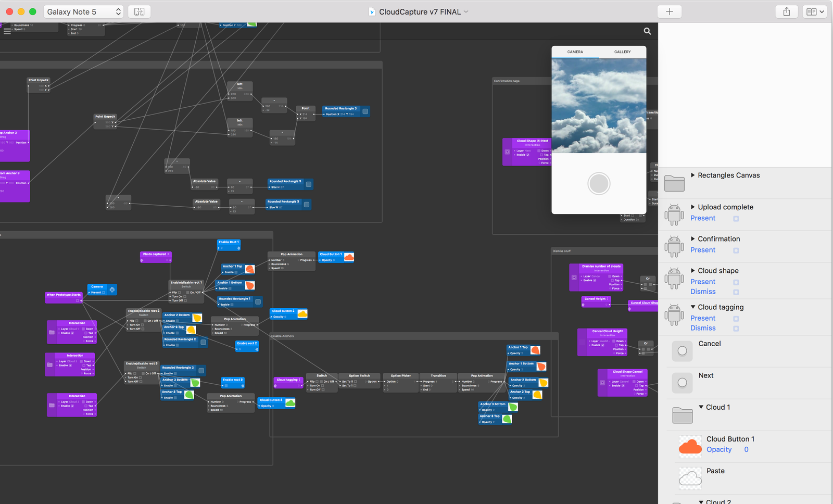
Task: Uncheck Enable on Interaction patch for Cloud 2
Action: [70, 366]
